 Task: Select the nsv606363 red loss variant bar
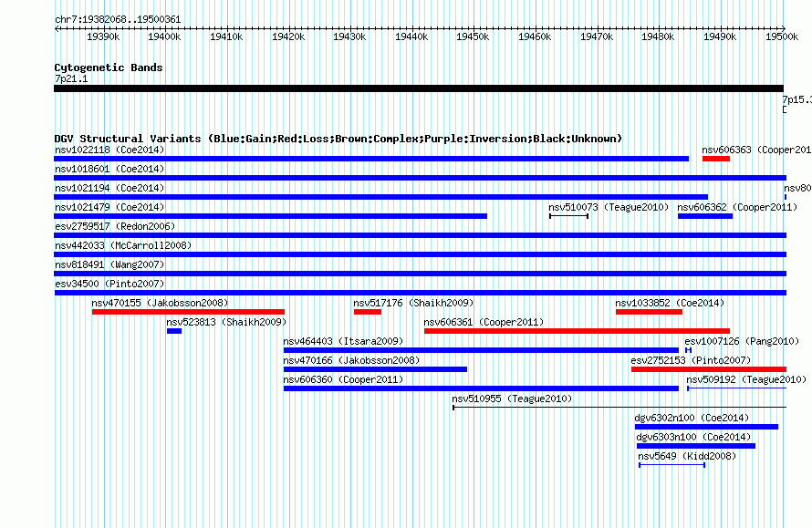pyautogui.click(x=716, y=159)
